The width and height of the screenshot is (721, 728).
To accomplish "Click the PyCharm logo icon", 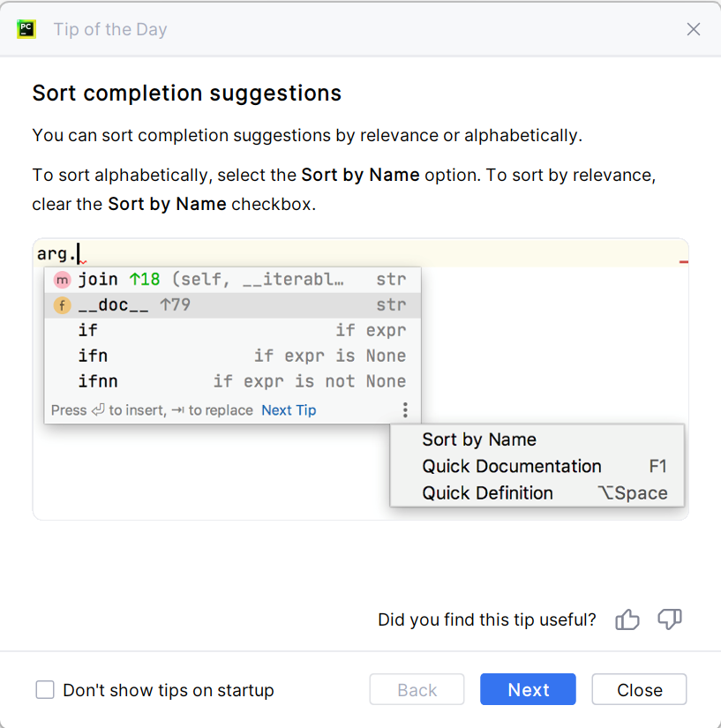I will (26, 28).
